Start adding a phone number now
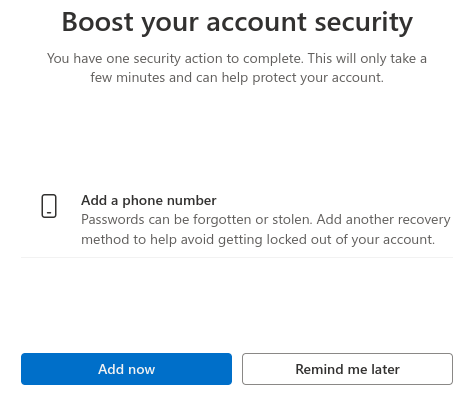Screen dimensions: 473x396 [x=126, y=369]
